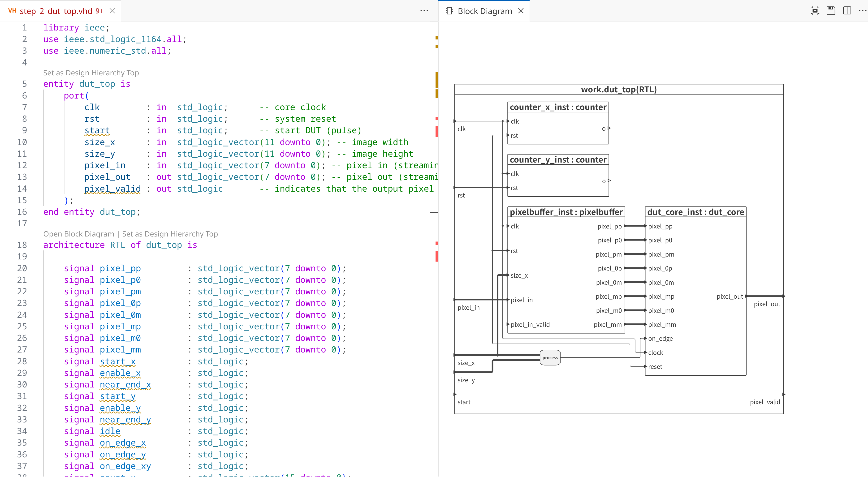
Task: Click the save diagram floppy icon
Action: point(831,11)
